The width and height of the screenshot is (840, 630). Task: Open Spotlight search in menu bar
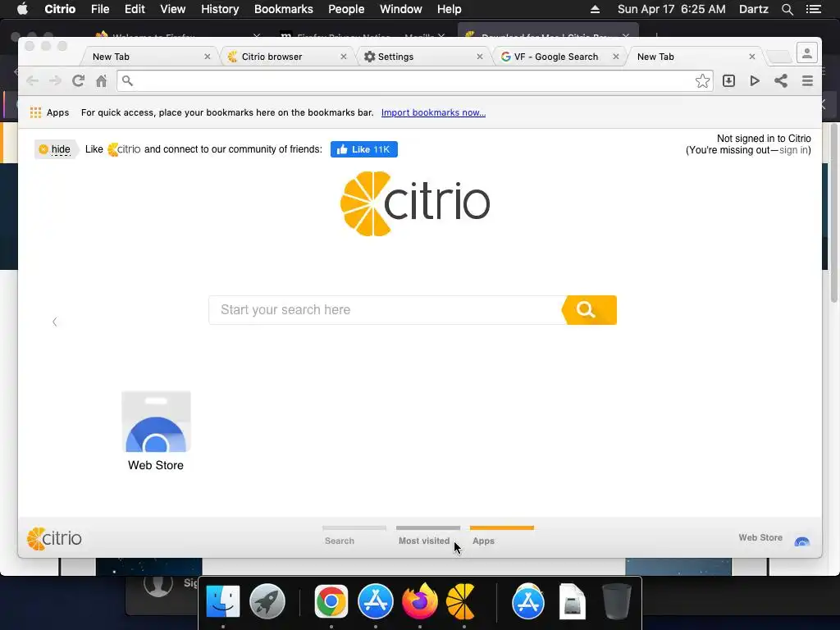tap(787, 9)
